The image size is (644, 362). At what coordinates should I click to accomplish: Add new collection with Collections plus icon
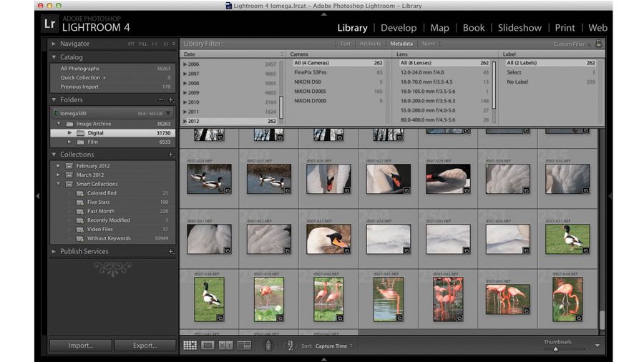[171, 155]
